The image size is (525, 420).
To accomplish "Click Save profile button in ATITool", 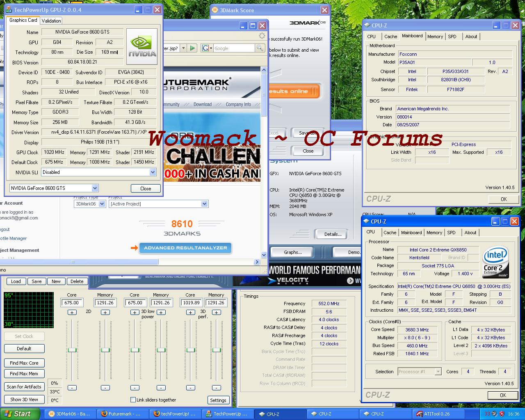I will click(37, 281).
